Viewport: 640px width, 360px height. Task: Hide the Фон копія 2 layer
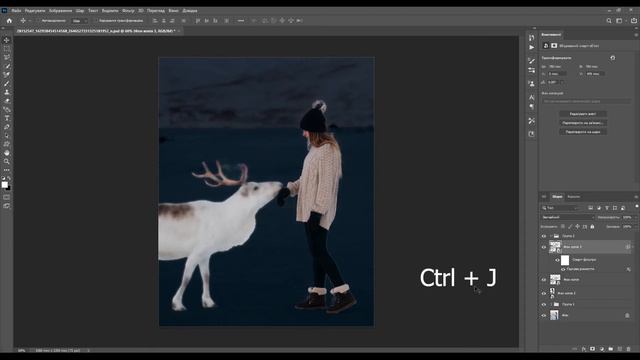(x=544, y=293)
